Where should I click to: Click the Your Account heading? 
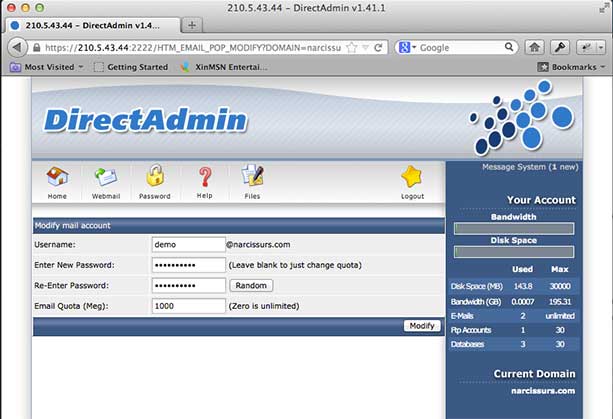[541, 200]
